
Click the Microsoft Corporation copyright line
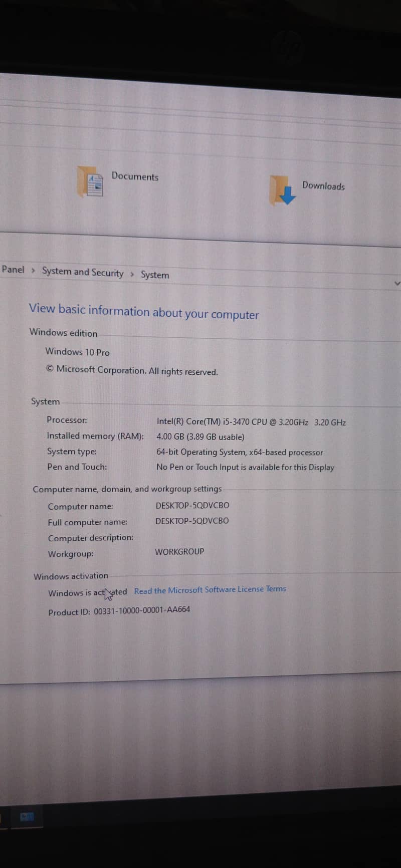(x=132, y=370)
